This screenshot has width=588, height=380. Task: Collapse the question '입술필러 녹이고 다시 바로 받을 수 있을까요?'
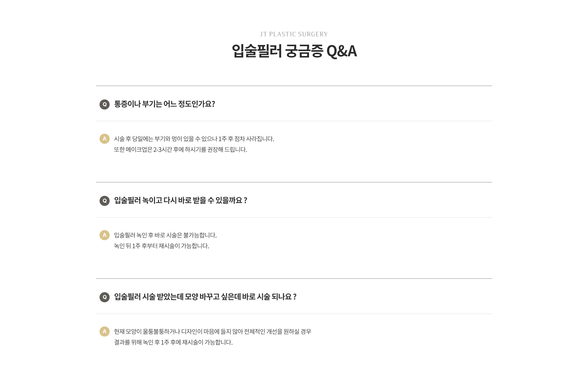click(294, 200)
